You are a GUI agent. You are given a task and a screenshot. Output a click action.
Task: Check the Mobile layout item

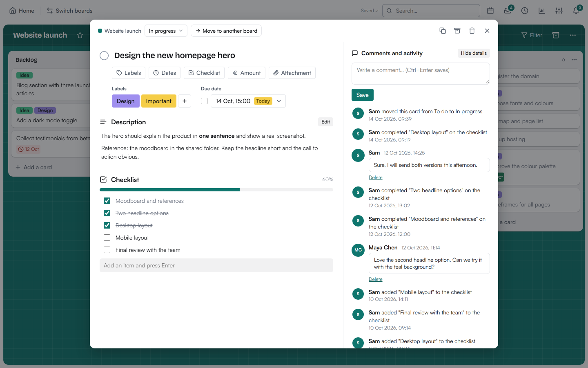[107, 238]
